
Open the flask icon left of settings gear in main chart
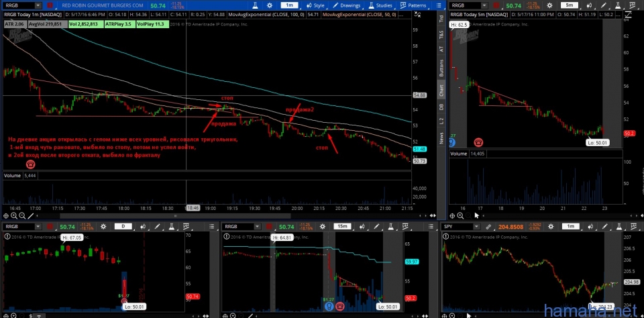click(x=255, y=5)
